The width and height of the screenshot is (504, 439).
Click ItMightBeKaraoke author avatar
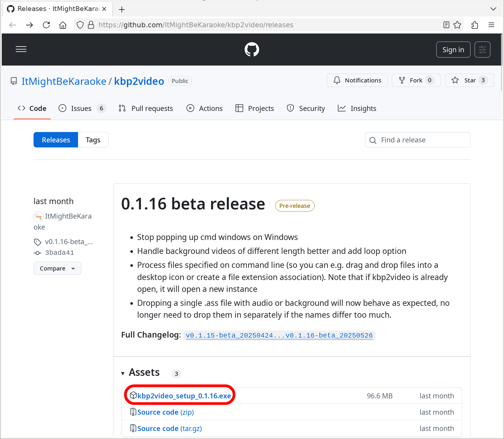click(x=38, y=217)
